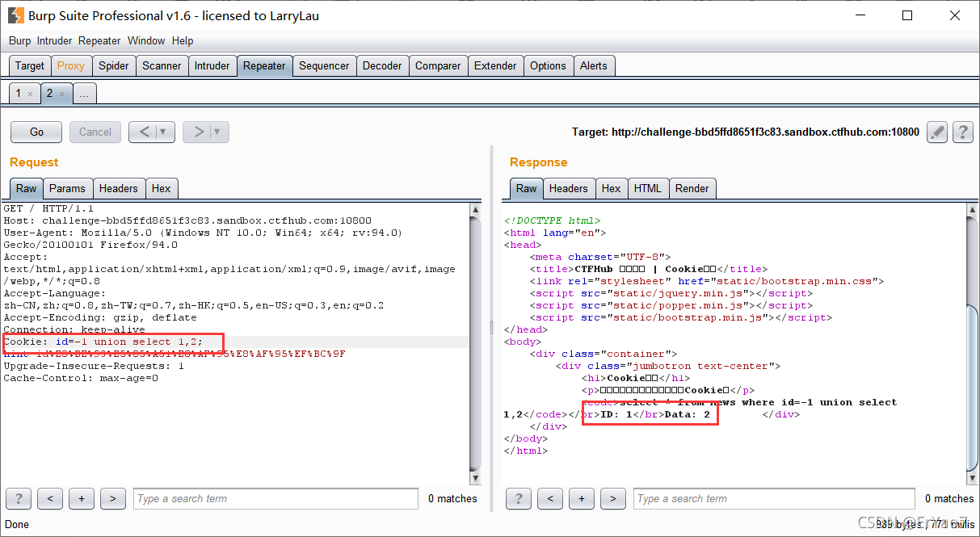Open the request Params tab
Screen dimensions: 980x537
(67, 188)
